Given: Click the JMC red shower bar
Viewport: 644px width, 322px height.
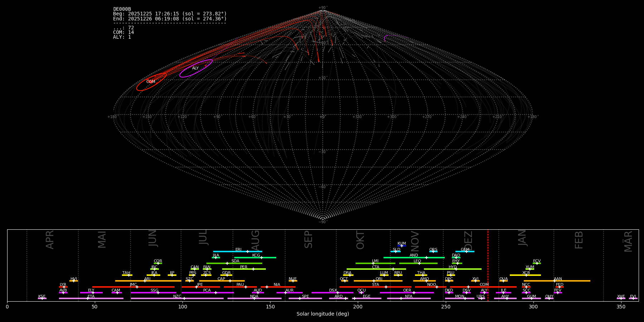Looking at the screenshot, I should pyautogui.click(x=133, y=287).
